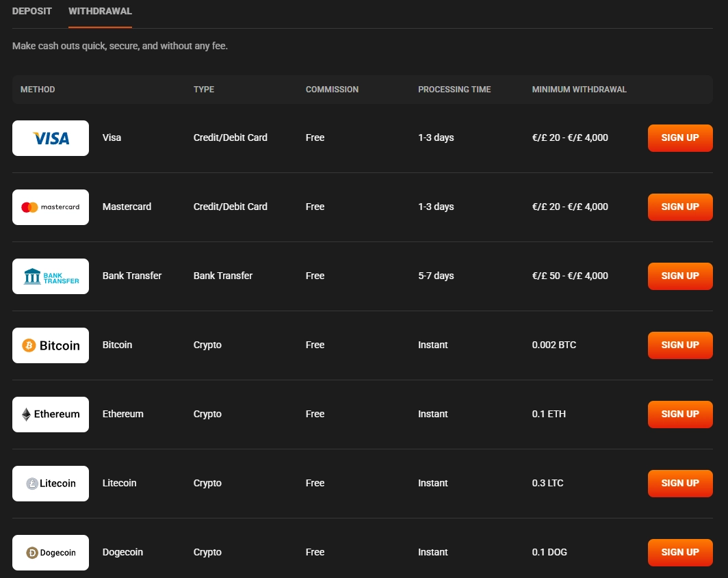The width and height of the screenshot is (728, 578).
Task: Click Credit/Debit Card type for Visa
Action: [x=231, y=138]
